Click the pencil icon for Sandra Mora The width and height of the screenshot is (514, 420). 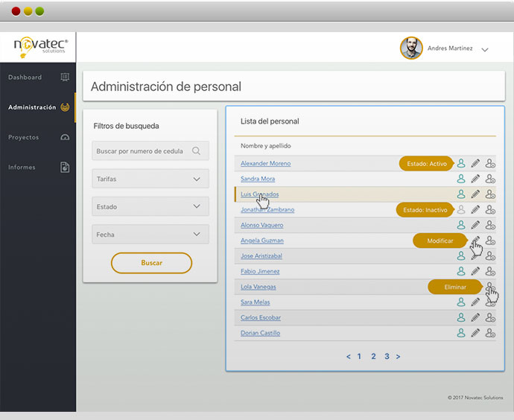point(475,179)
